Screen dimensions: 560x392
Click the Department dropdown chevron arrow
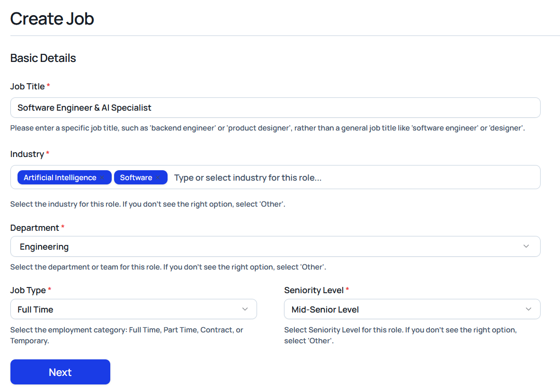pyautogui.click(x=526, y=246)
